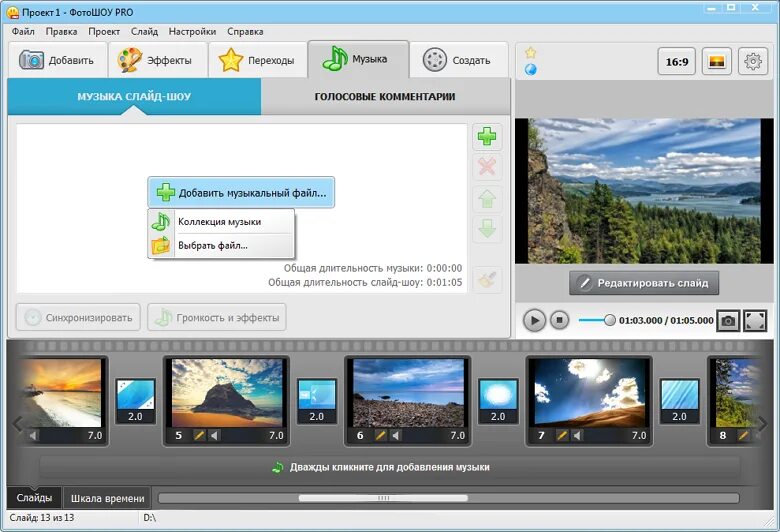Screen dimensions: 780x532
Task: Open the Правка menu
Action: [61, 31]
